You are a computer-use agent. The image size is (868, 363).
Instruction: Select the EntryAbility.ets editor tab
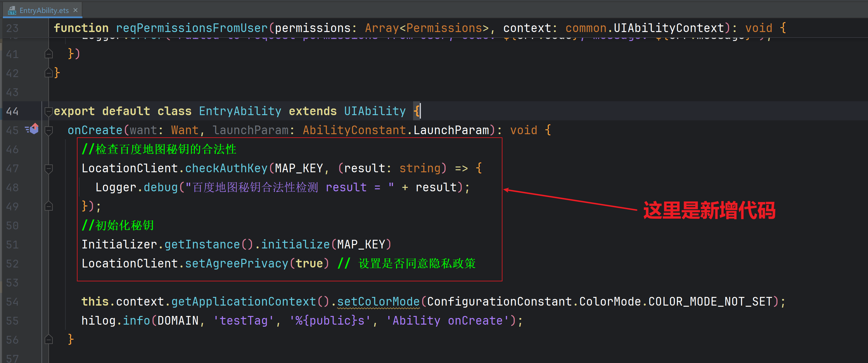(x=44, y=10)
